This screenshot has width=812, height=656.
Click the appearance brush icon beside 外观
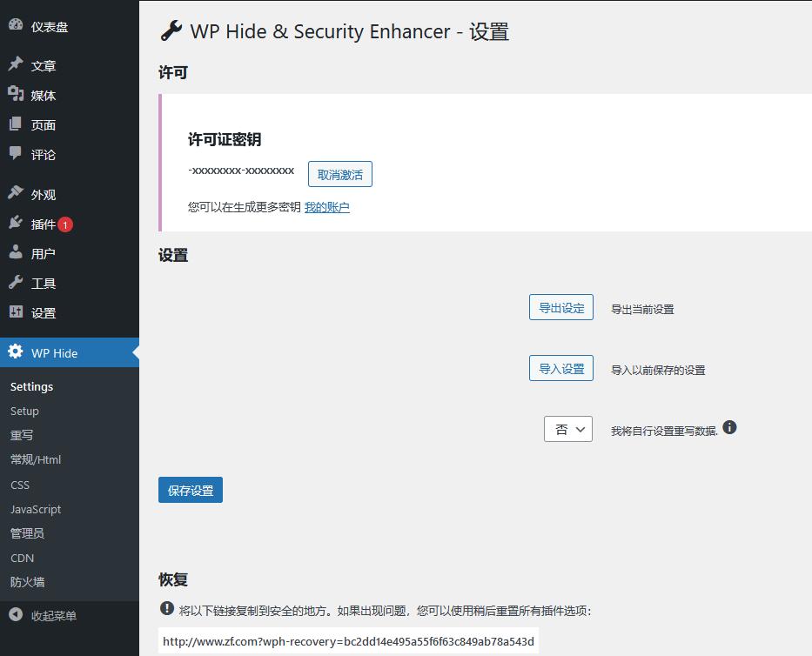click(x=16, y=192)
